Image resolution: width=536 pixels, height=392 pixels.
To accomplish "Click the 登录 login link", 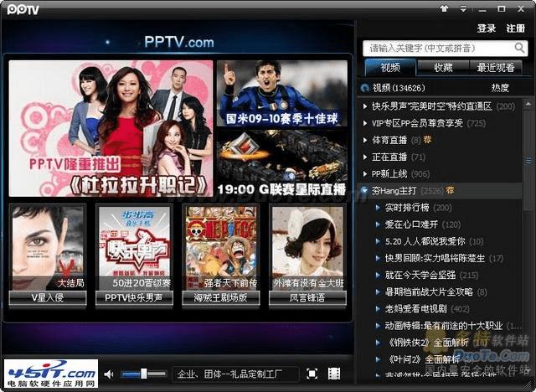I will tap(486, 28).
